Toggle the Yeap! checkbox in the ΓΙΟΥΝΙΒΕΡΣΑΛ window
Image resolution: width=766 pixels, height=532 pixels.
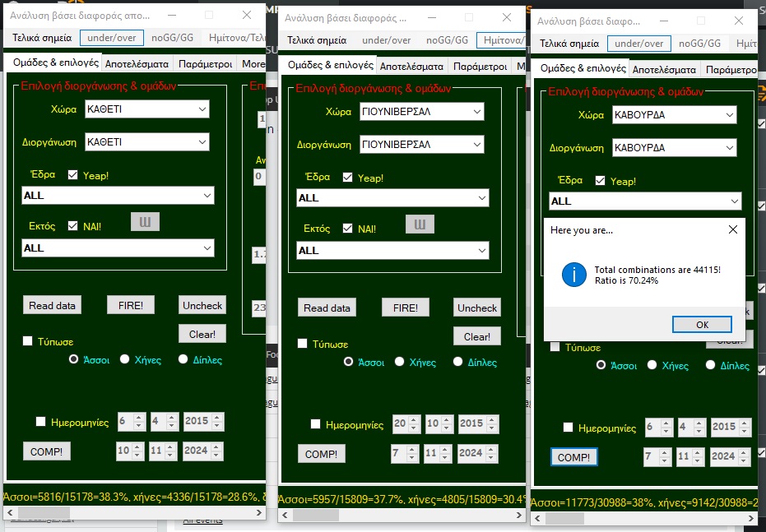coord(347,177)
